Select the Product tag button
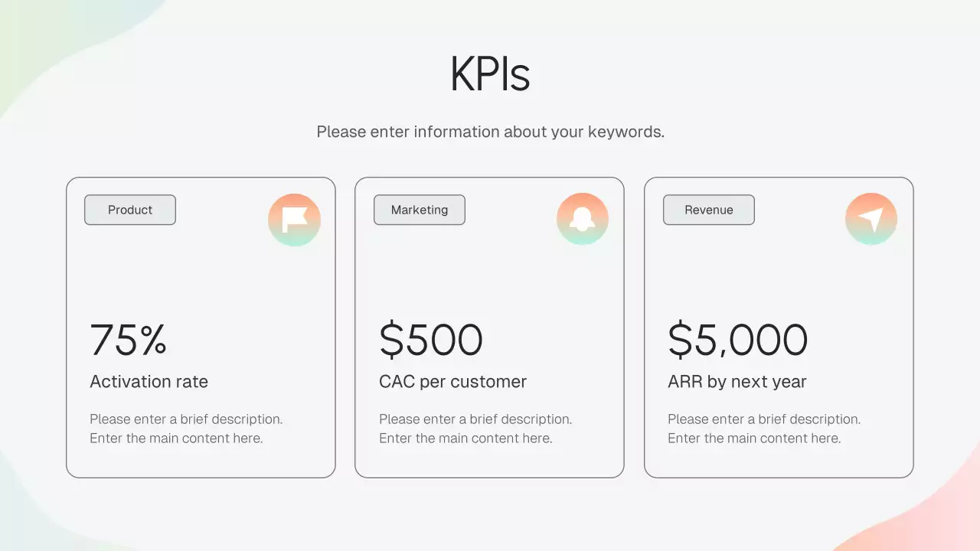Screen dimensions: 980x551 130,210
